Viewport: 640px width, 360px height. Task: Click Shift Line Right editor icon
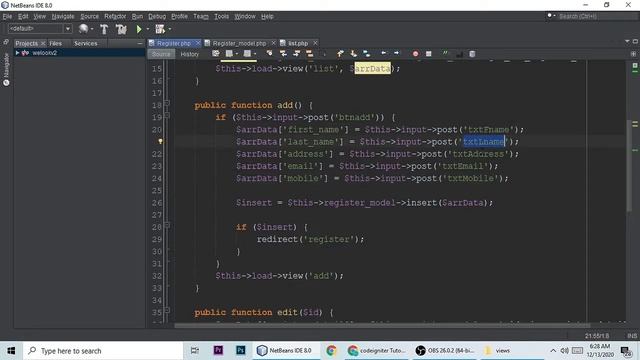tap(396, 53)
